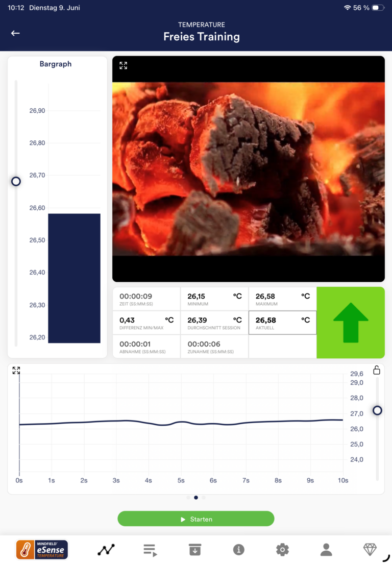The image size is (392, 564).
Task: Select the MINIMUM 26,15 value cell
Action: point(214,299)
